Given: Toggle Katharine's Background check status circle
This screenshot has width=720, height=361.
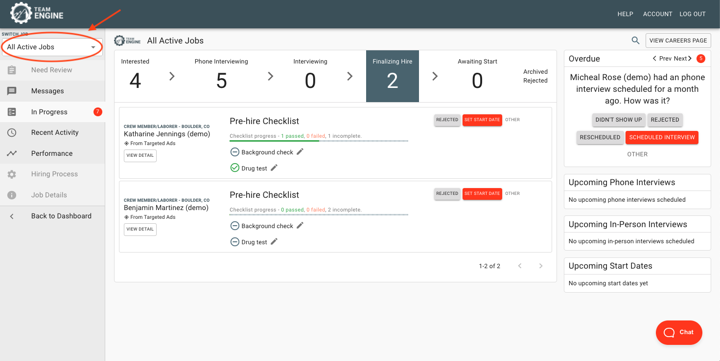Looking at the screenshot, I should [235, 152].
